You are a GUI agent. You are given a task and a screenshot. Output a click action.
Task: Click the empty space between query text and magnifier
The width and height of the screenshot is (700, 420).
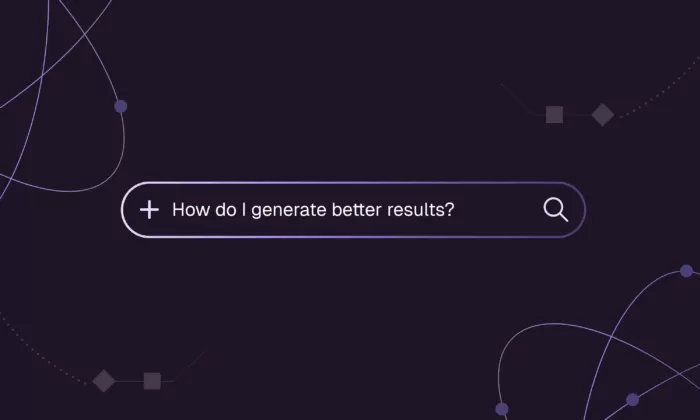point(500,210)
